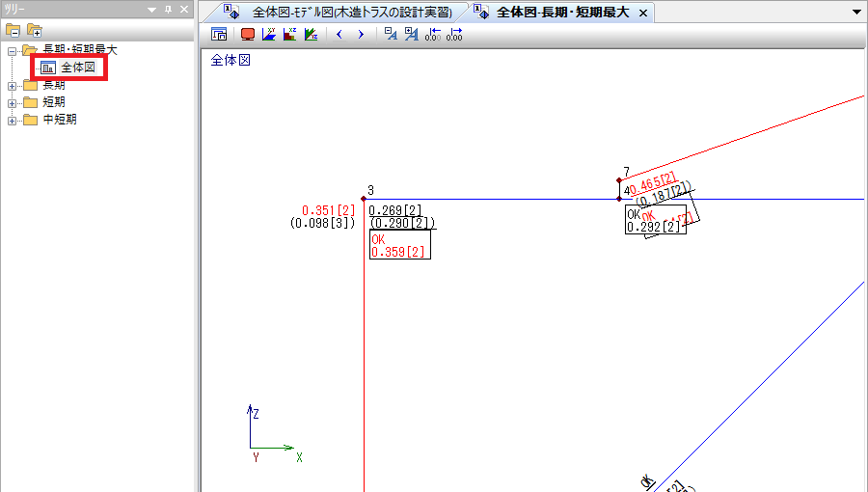Increase text size with plus A icon
Image resolution: width=868 pixels, height=492 pixels.
pos(411,35)
